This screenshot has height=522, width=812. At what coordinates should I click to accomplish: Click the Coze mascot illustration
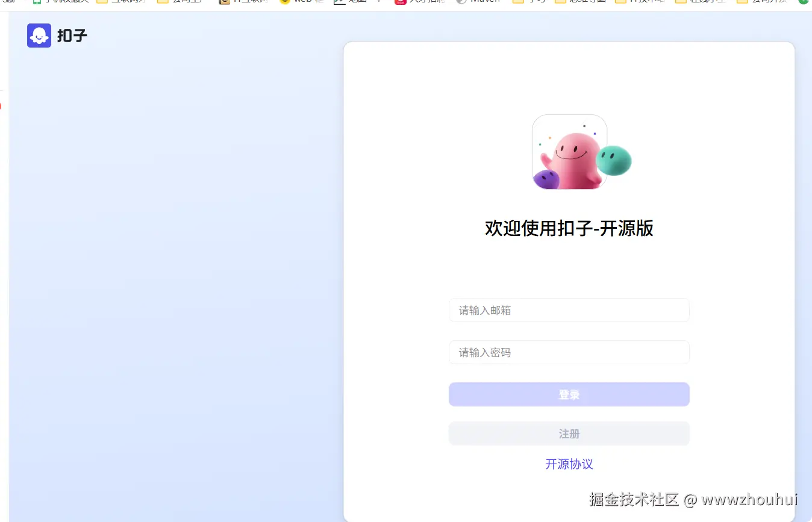pos(581,152)
